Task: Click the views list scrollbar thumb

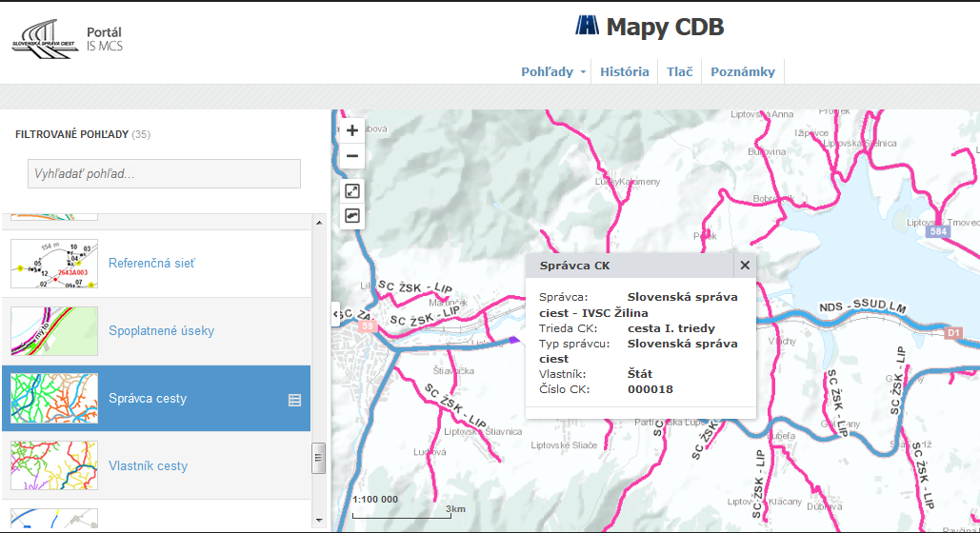Action: [319, 459]
